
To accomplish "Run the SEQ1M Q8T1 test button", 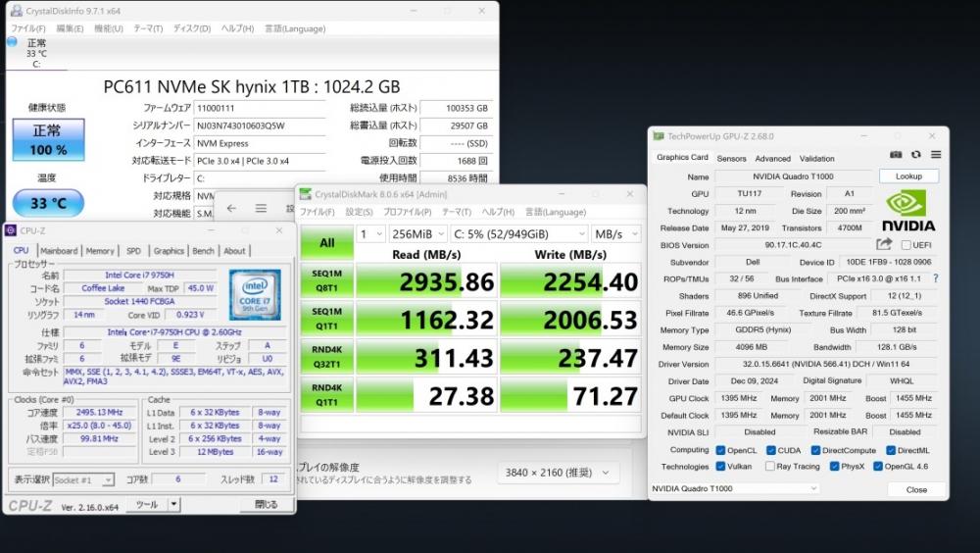I will pos(327,280).
